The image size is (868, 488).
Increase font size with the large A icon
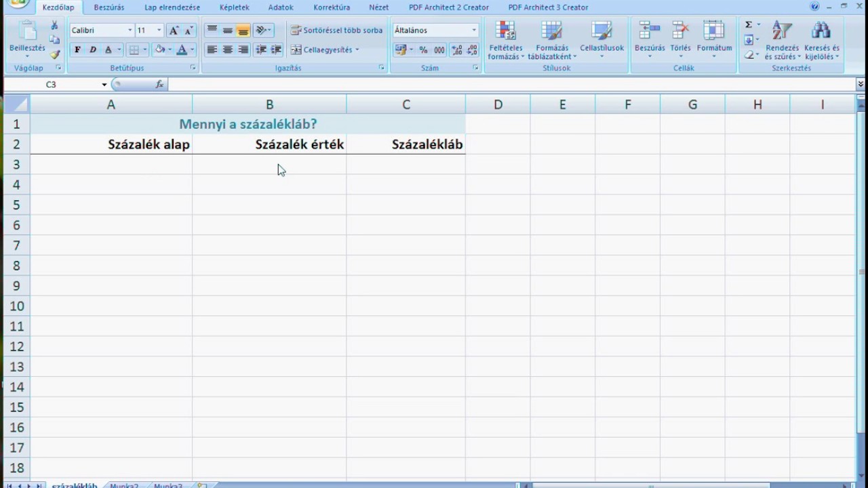click(x=174, y=30)
